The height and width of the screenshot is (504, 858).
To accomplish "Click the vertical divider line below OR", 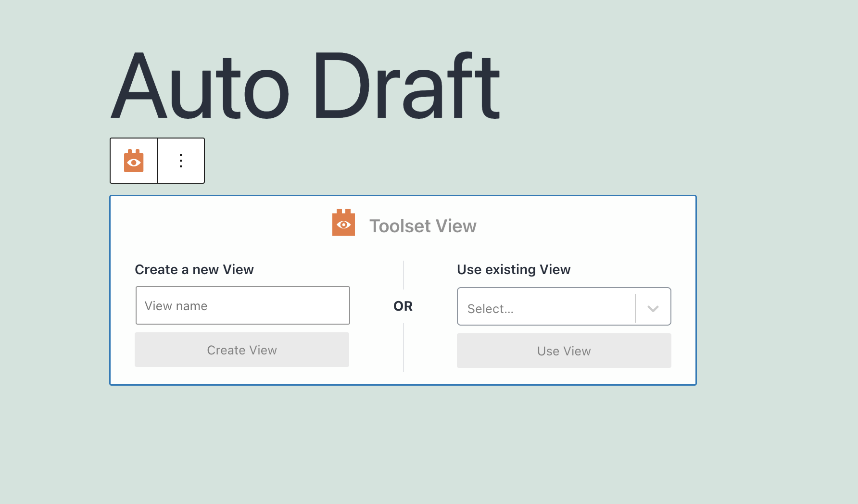I will pos(404,347).
